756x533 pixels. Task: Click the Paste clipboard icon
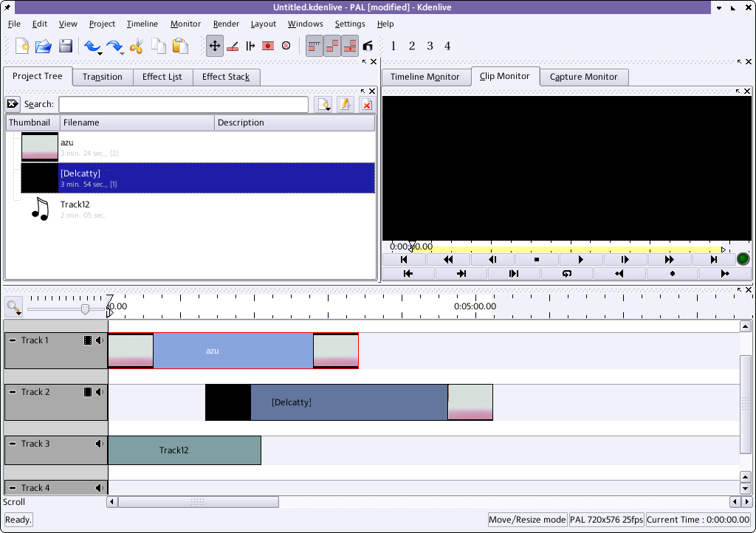(179, 46)
